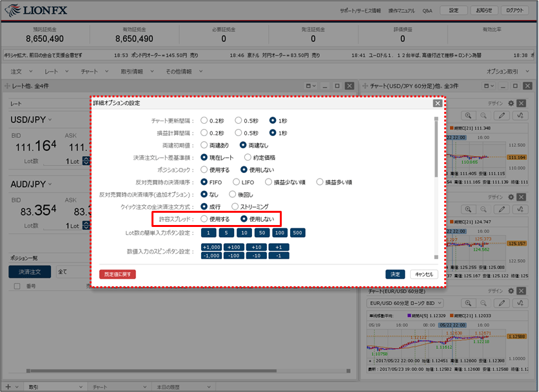Click the お知らせ button

click(x=484, y=10)
